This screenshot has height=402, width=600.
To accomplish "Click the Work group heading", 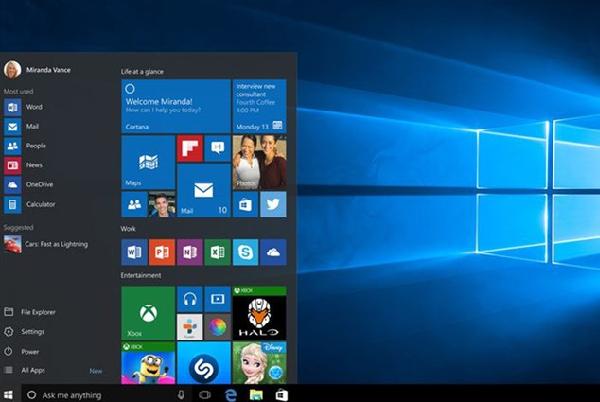I will [128, 229].
